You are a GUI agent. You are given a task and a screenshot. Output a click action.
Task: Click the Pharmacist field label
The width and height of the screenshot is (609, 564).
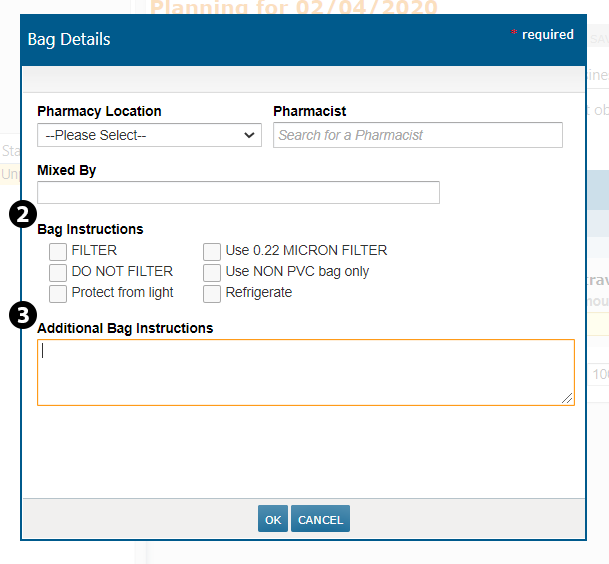(x=310, y=111)
